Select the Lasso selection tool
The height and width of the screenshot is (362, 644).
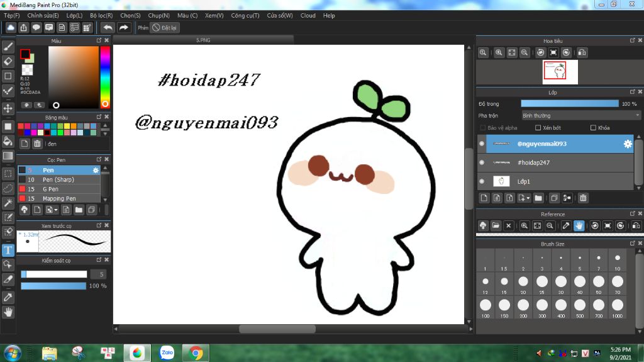coord(8,188)
